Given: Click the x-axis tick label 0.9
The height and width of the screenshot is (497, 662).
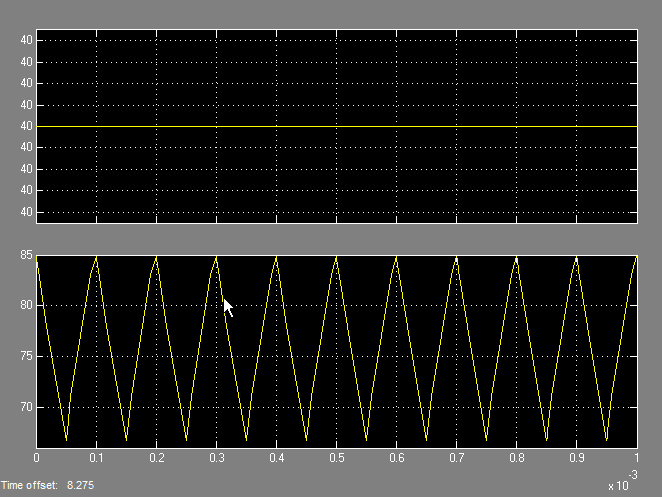Looking at the screenshot, I should point(576,458).
